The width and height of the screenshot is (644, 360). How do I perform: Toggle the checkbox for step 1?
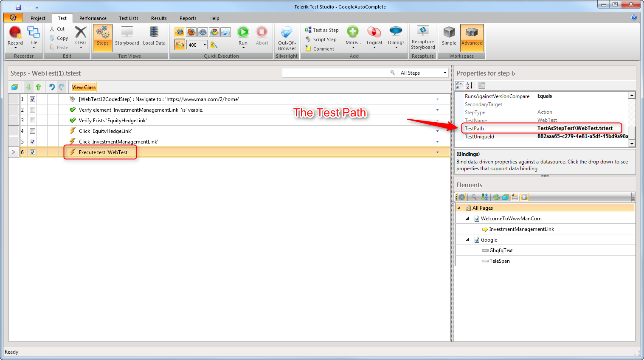click(x=32, y=99)
